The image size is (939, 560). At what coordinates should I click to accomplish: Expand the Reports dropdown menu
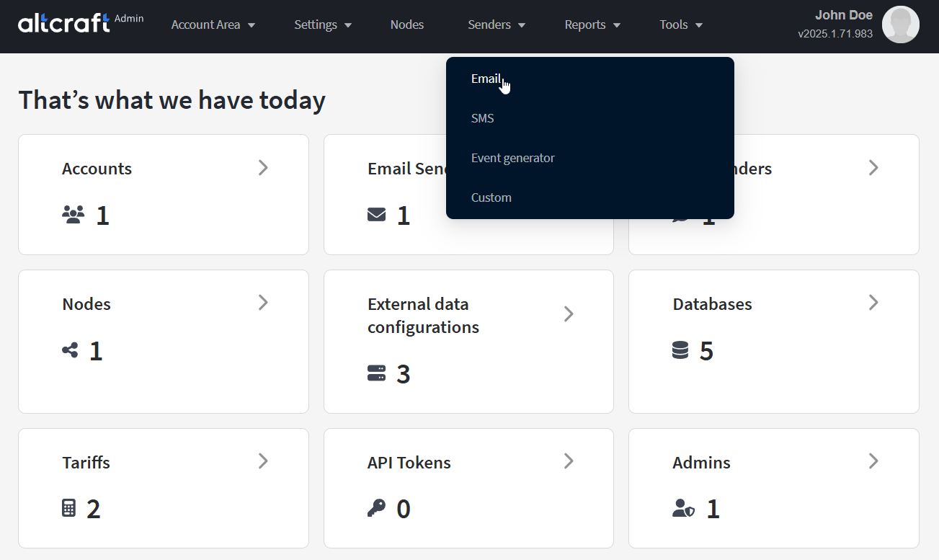tap(592, 25)
